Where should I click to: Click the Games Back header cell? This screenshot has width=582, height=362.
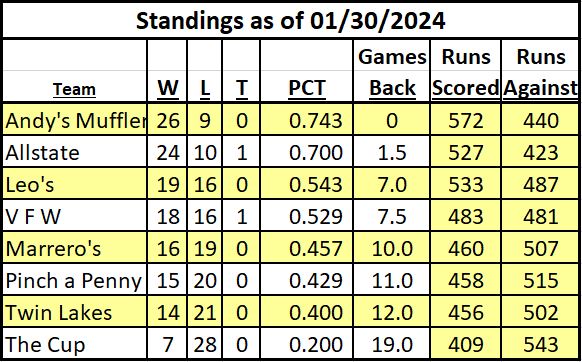click(x=392, y=72)
